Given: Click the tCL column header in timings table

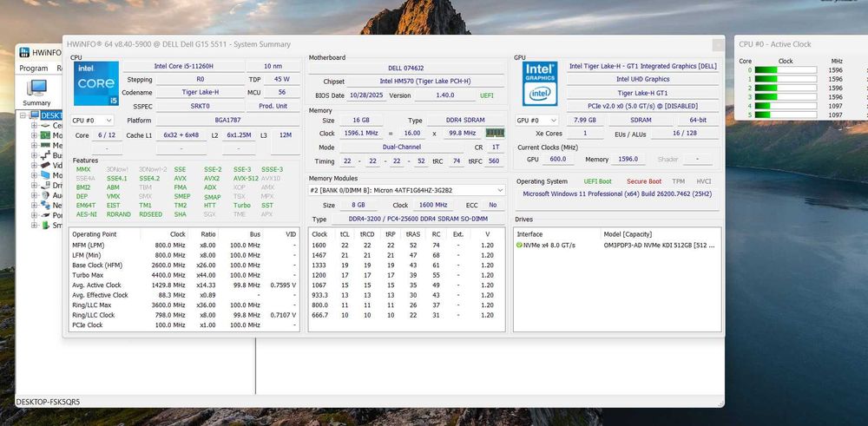Looking at the screenshot, I should click(x=345, y=234).
